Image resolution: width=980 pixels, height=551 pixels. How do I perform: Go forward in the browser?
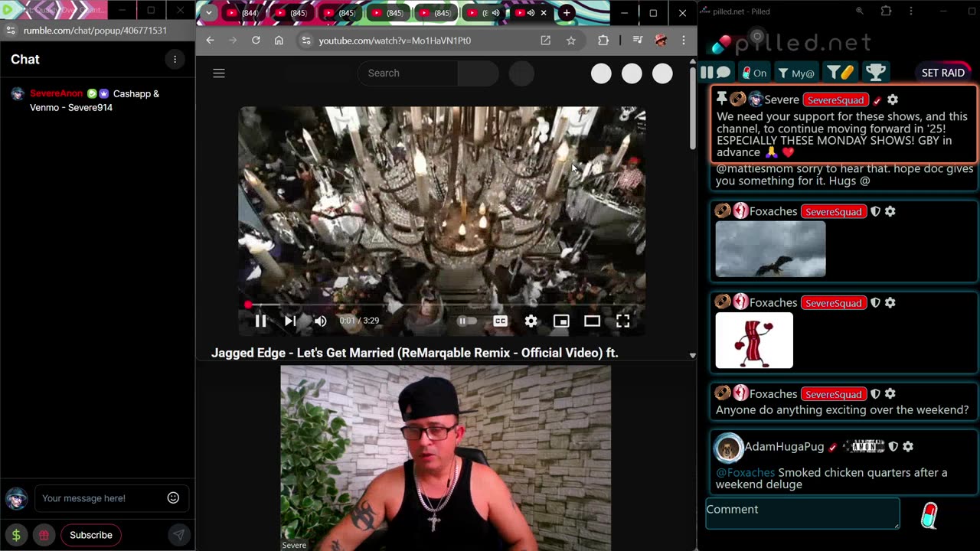[233, 41]
